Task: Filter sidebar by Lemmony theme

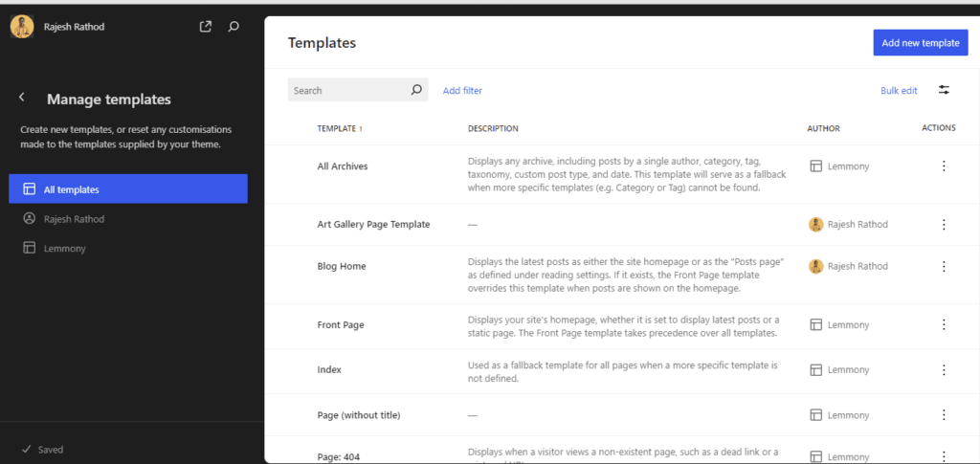Action: tap(64, 249)
